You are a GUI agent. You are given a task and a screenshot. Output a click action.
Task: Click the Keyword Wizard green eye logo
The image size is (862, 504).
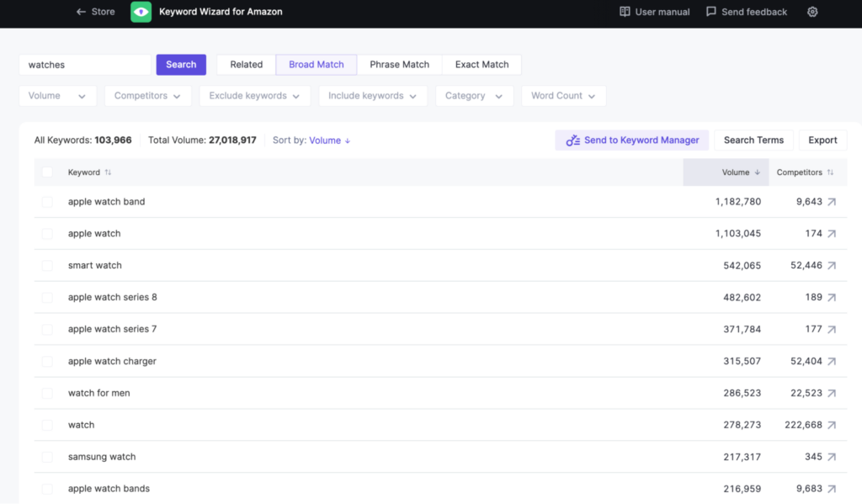pos(141,12)
